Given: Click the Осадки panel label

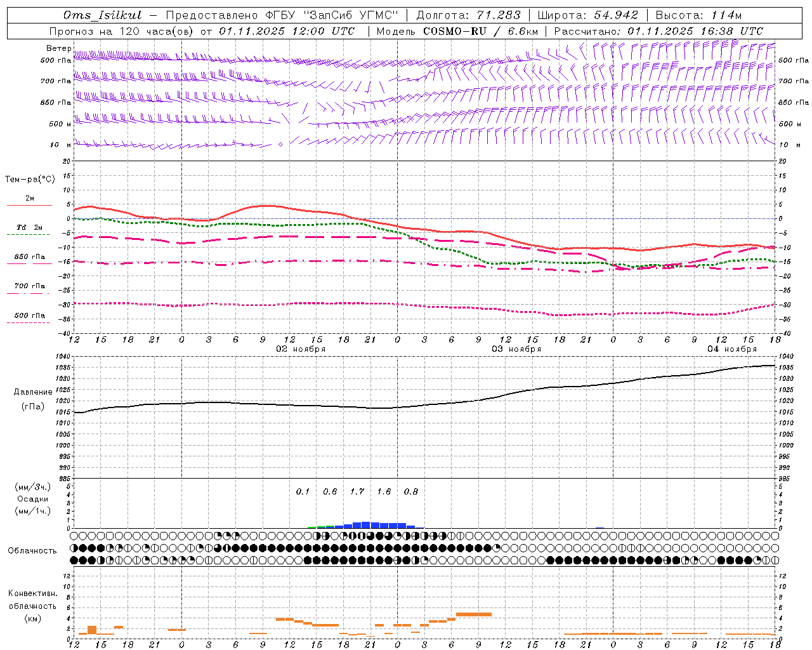Looking at the screenshot, I should pyautogui.click(x=33, y=499).
